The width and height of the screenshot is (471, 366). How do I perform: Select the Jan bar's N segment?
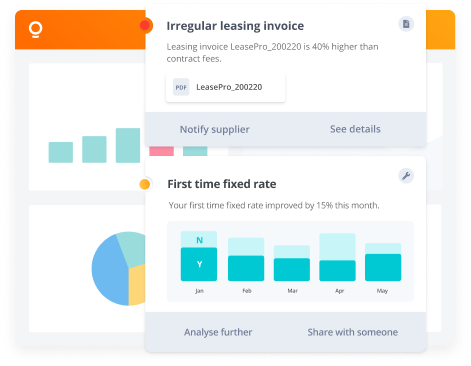coord(199,239)
